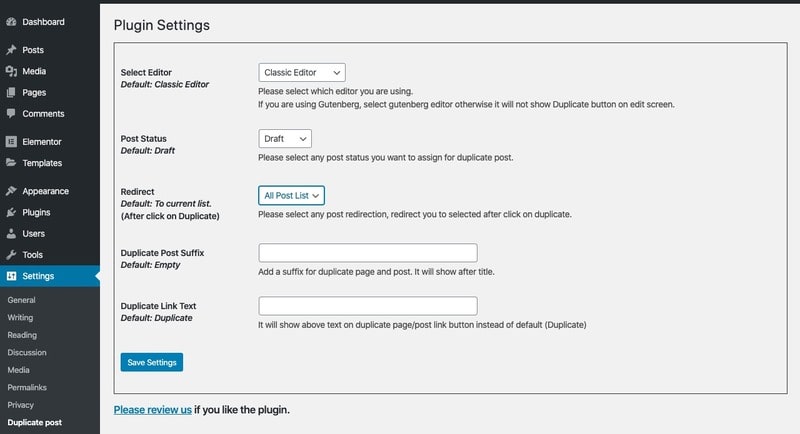Click the Comments bubble icon
800x434 pixels.
pos(11,114)
